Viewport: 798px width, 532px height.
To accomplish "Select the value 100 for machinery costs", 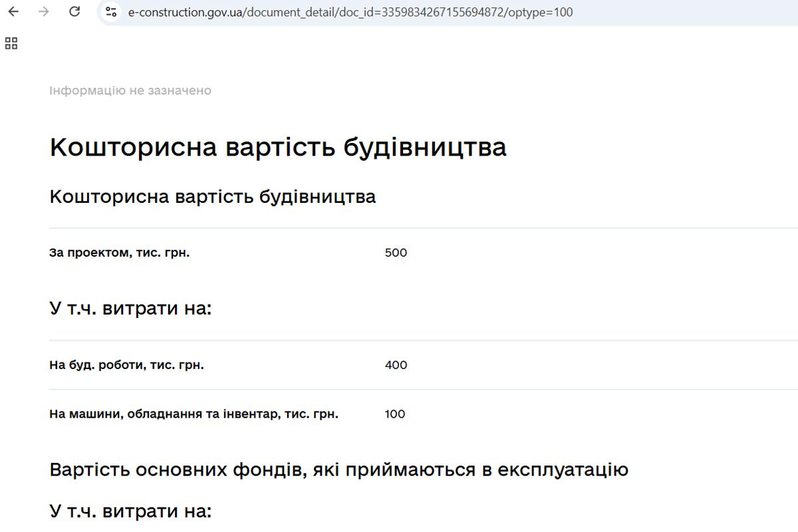I will 395,414.
